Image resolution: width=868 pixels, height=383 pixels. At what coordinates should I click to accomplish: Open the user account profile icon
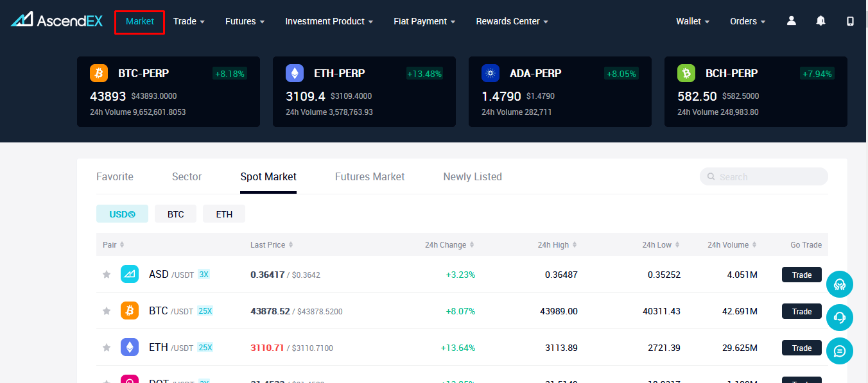[x=791, y=21]
